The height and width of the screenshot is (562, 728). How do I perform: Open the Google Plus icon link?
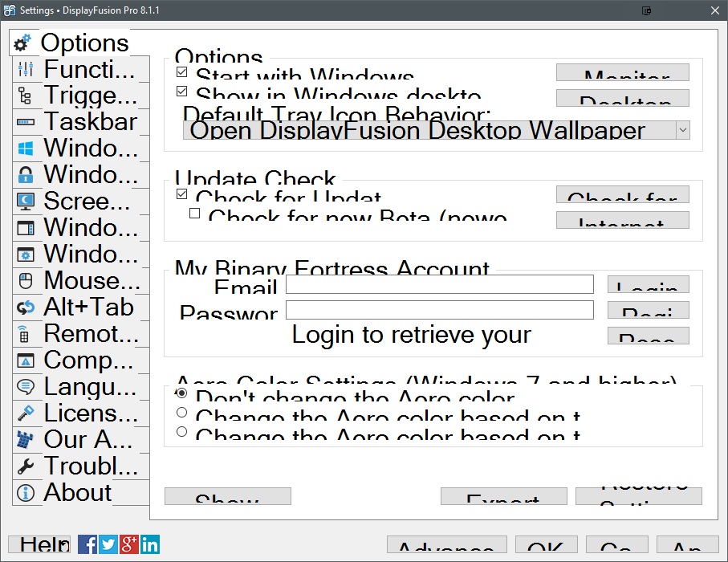[x=129, y=544]
